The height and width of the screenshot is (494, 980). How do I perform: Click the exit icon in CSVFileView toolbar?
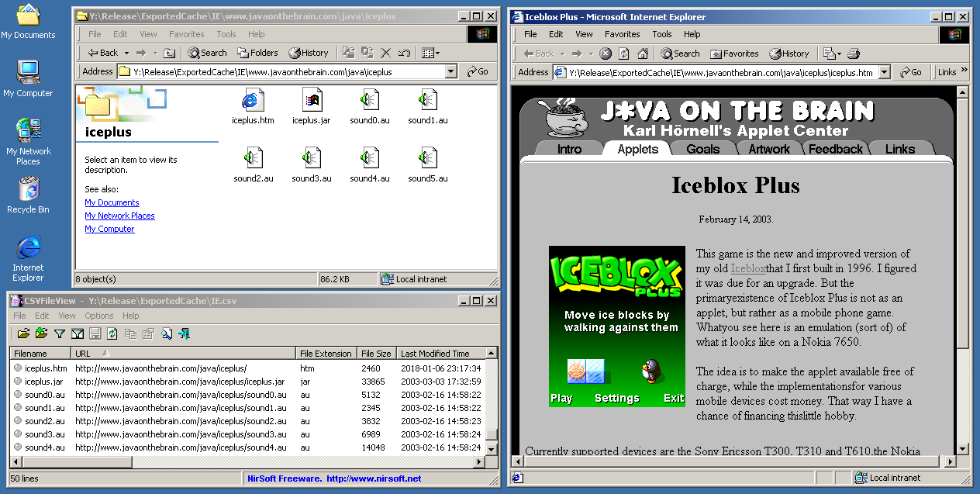tap(184, 333)
